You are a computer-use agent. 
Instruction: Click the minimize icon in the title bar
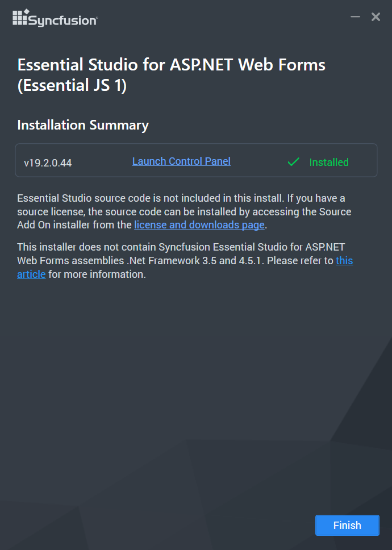point(355,17)
